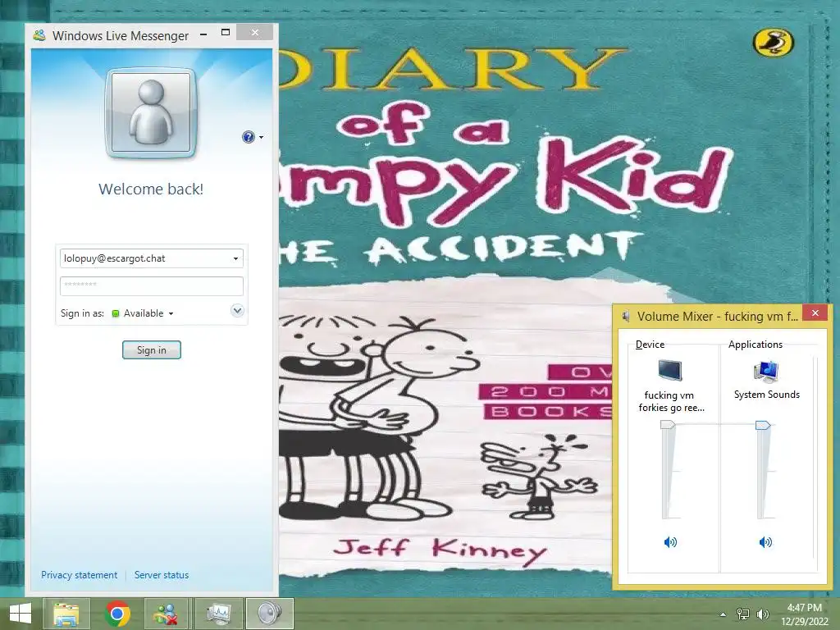Click the Messenger profile picture avatar
Image resolution: width=840 pixels, height=630 pixels.
pyautogui.click(x=151, y=112)
